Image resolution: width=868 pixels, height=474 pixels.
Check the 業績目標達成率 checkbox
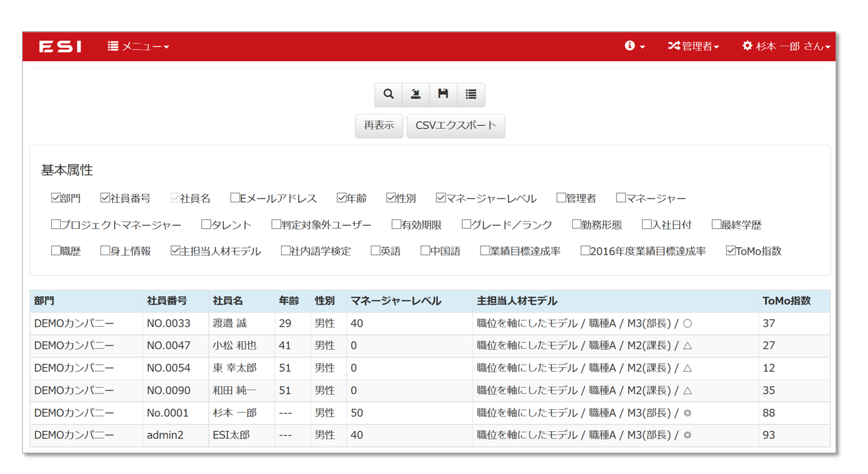(485, 250)
